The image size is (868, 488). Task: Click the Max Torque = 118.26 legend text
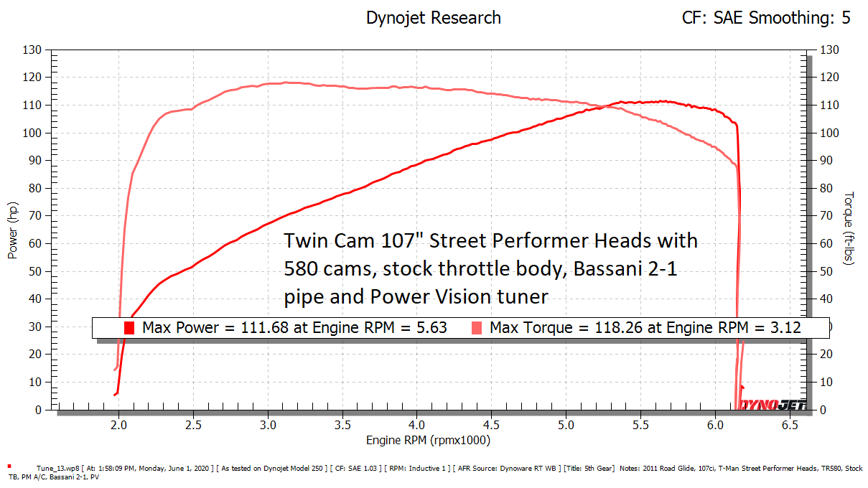pyautogui.click(x=645, y=328)
